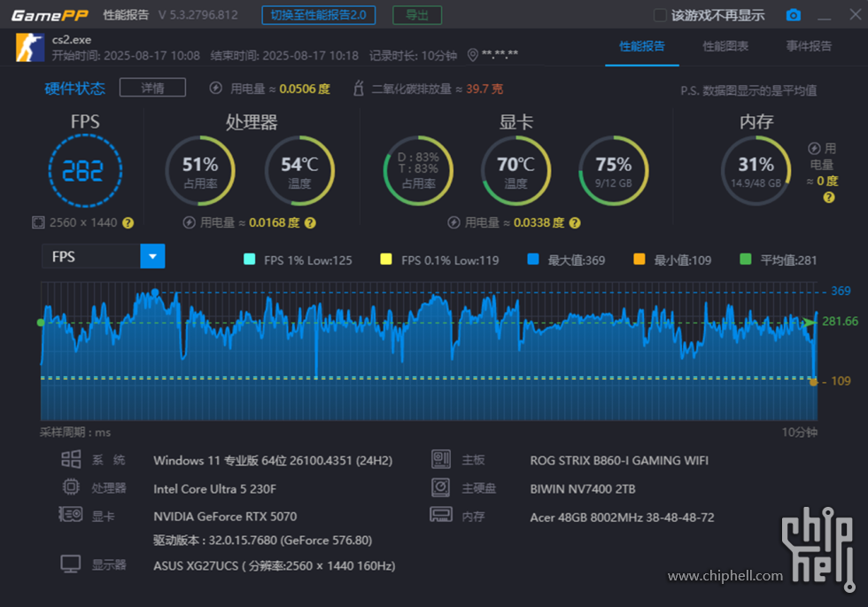Click the Windows 11 专业版 system text
Viewport: 868px width, 607px height.
coord(273,461)
